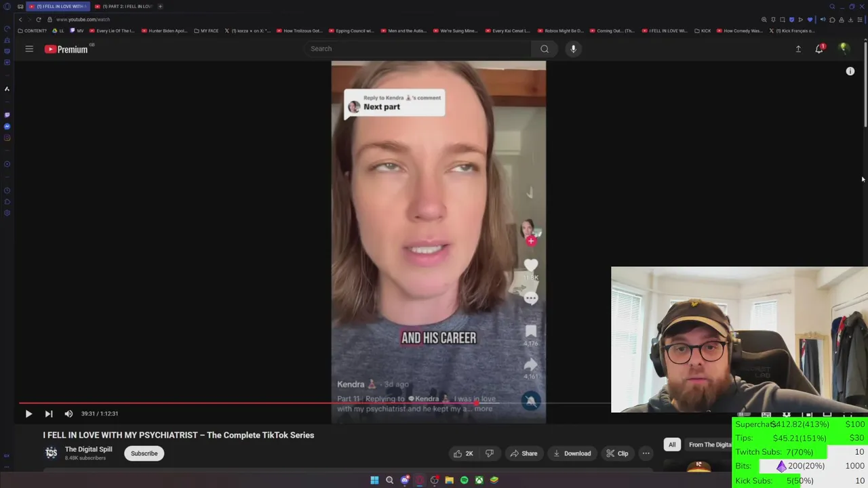
Task: Open the browser easy setup menu
Action: 860,20
